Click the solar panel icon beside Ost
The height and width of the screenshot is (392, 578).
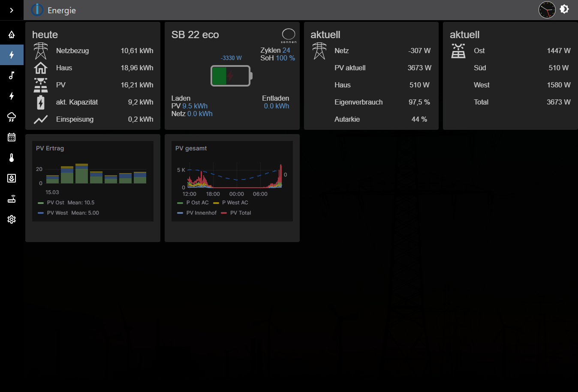pyautogui.click(x=458, y=51)
